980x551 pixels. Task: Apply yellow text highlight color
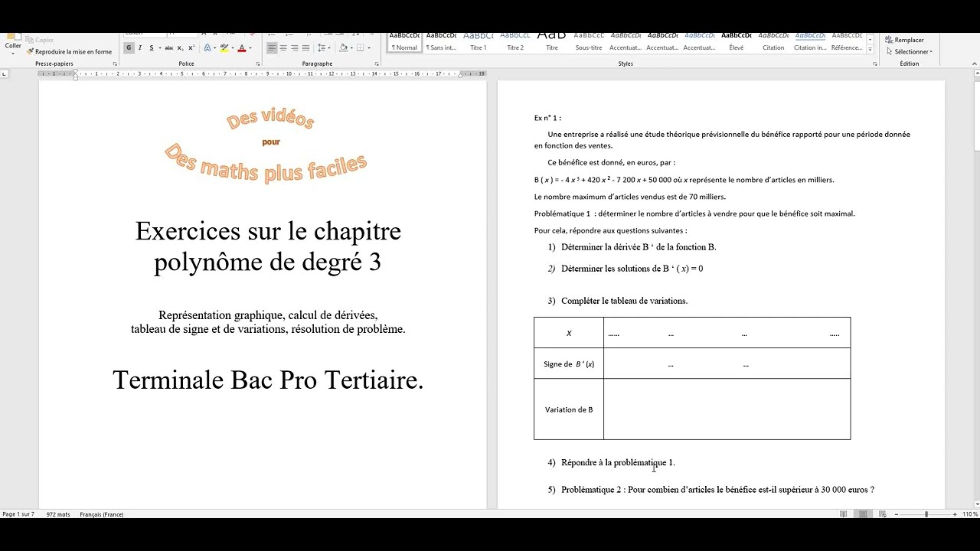click(x=224, y=47)
